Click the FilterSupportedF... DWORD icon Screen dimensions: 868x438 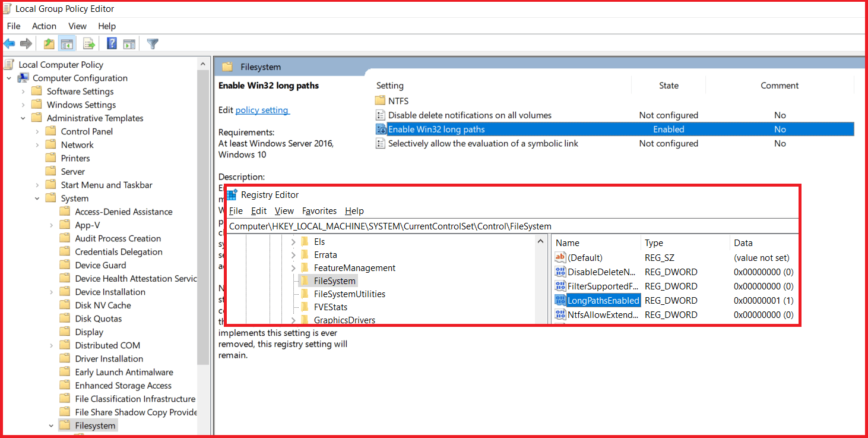(x=560, y=286)
